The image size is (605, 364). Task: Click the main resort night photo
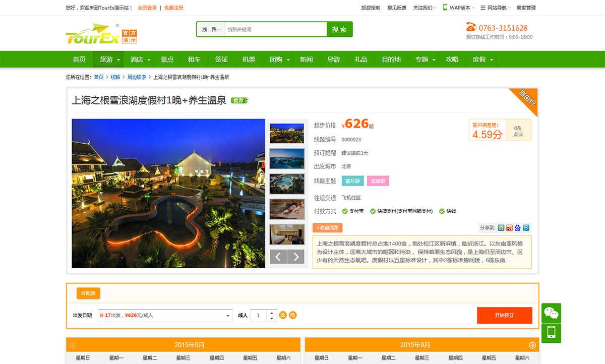pos(168,193)
